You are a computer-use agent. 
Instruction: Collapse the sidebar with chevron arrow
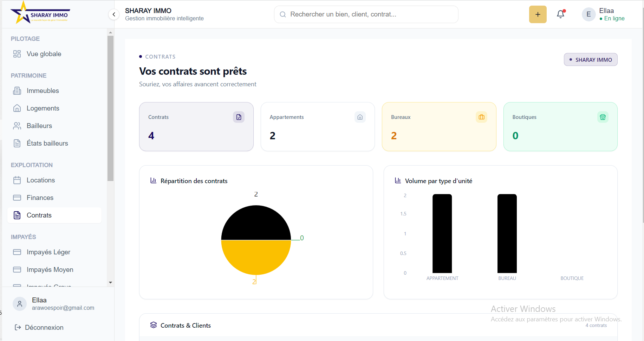click(114, 14)
